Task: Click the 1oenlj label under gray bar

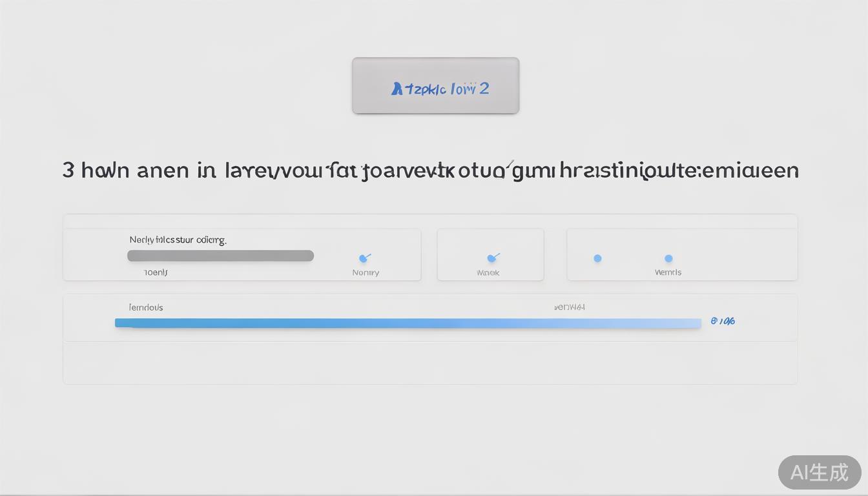Action: click(x=156, y=273)
